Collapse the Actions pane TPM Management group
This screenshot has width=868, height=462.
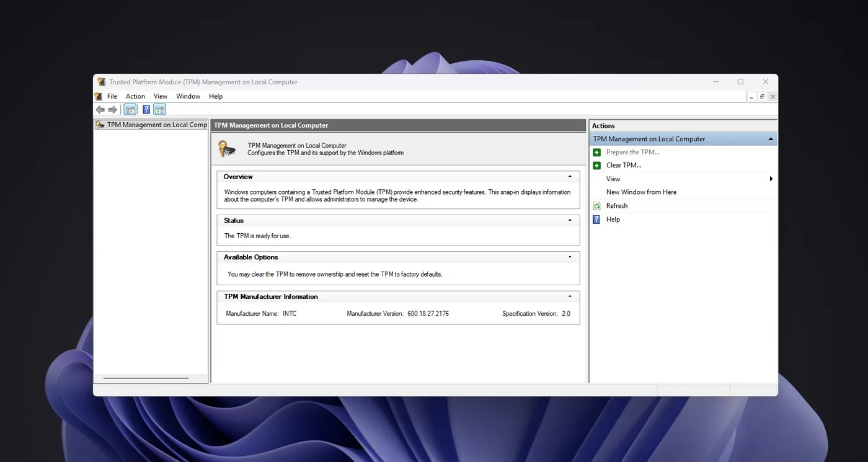tap(771, 139)
